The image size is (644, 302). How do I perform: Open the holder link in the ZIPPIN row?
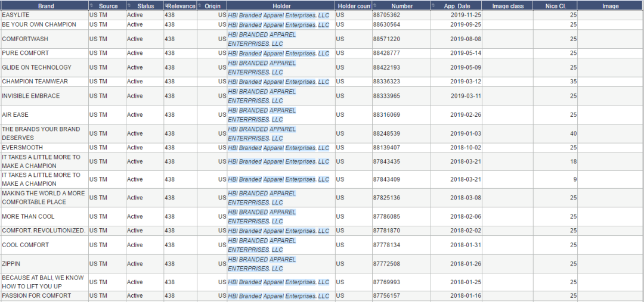coord(262,264)
